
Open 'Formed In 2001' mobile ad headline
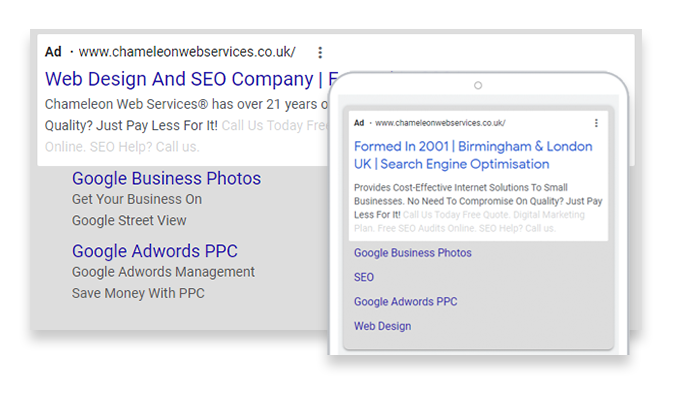473,155
